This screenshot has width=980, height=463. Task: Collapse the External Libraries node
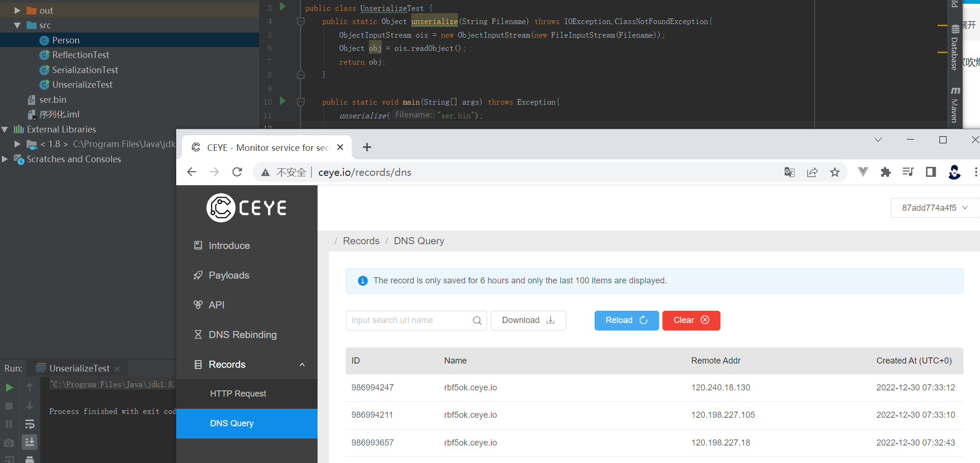click(x=5, y=129)
